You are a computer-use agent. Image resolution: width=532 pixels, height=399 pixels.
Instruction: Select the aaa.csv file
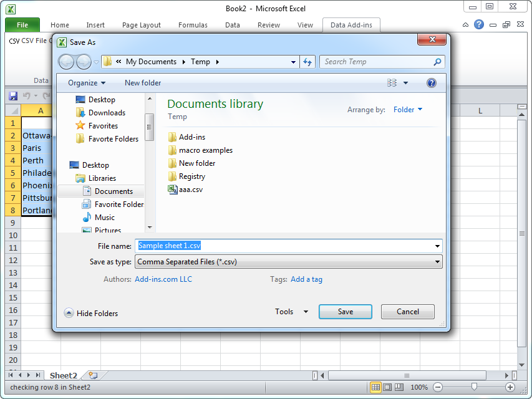click(185, 190)
